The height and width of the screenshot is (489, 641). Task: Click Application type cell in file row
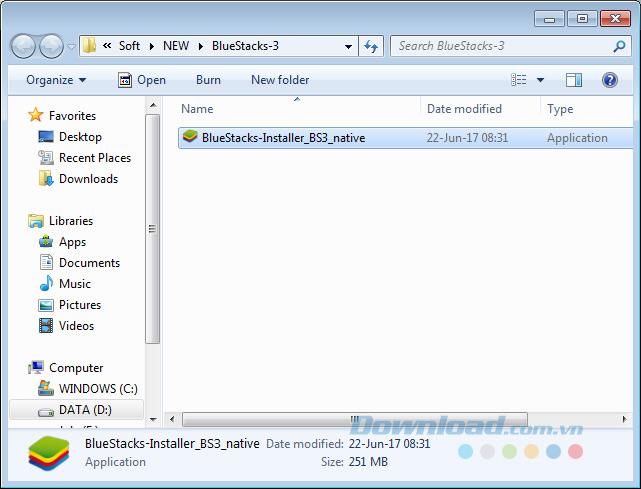tap(577, 138)
